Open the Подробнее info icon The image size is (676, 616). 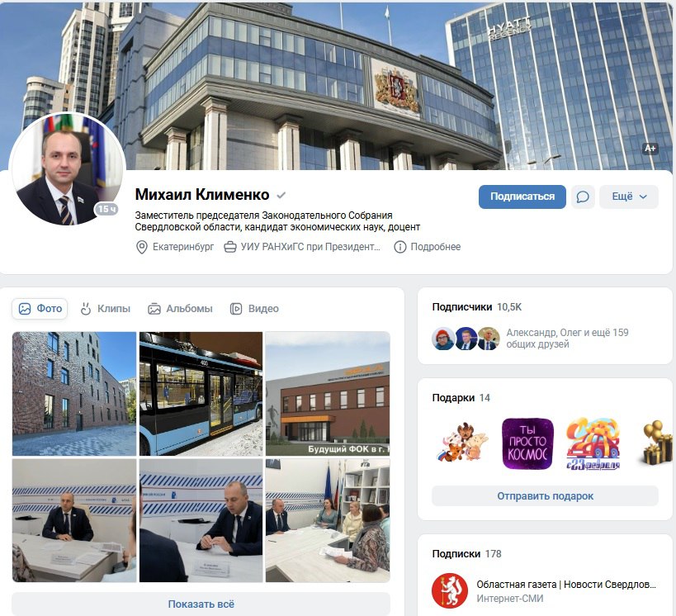400,247
